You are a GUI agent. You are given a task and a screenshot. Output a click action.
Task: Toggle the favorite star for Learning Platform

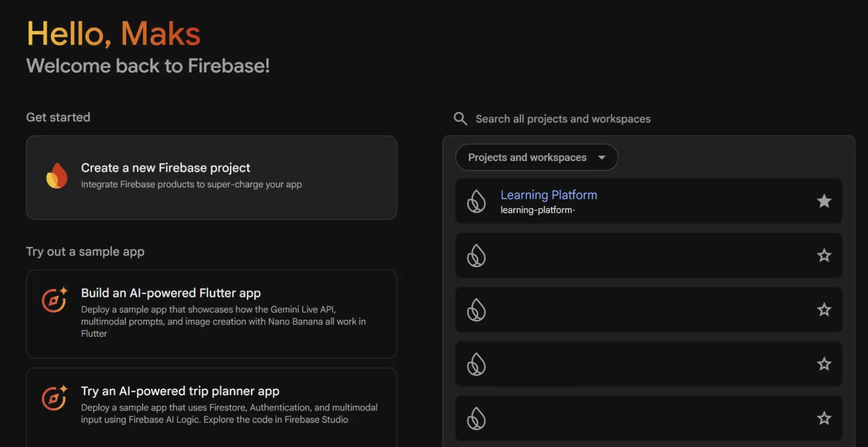tap(824, 201)
